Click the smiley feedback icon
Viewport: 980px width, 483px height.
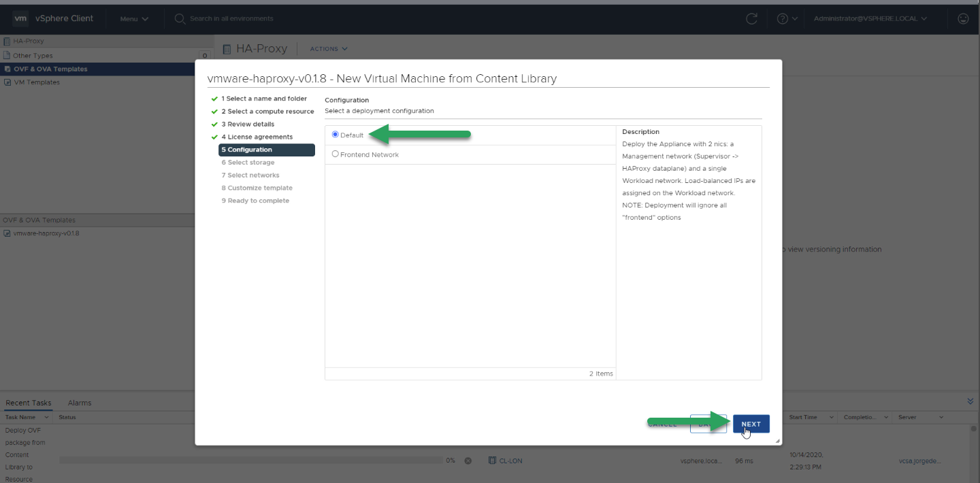coord(963,19)
